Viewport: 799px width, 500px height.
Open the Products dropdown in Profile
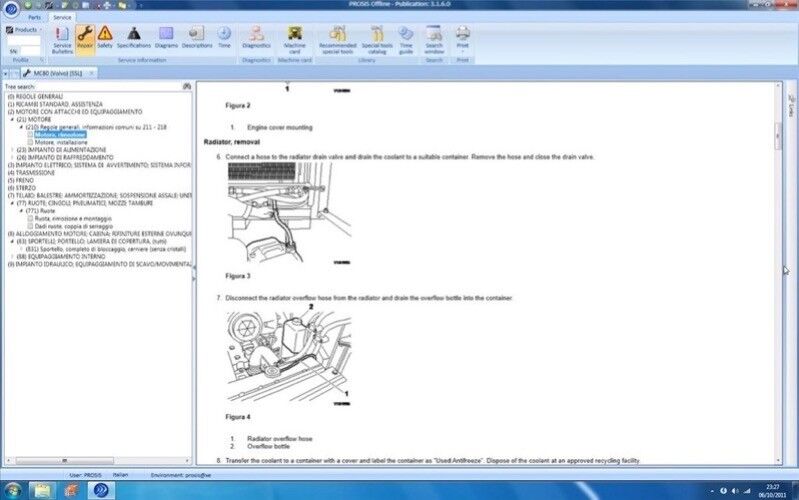point(24,30)
